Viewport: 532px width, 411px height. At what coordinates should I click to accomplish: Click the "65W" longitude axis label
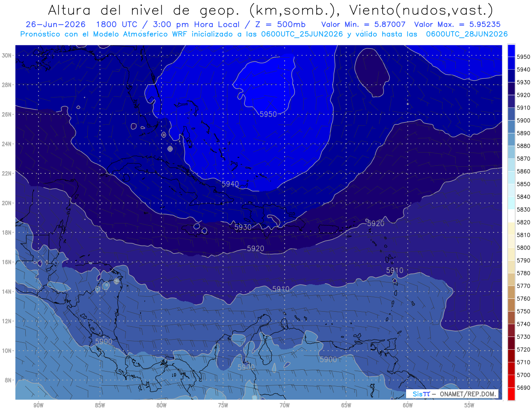point(346,405)
